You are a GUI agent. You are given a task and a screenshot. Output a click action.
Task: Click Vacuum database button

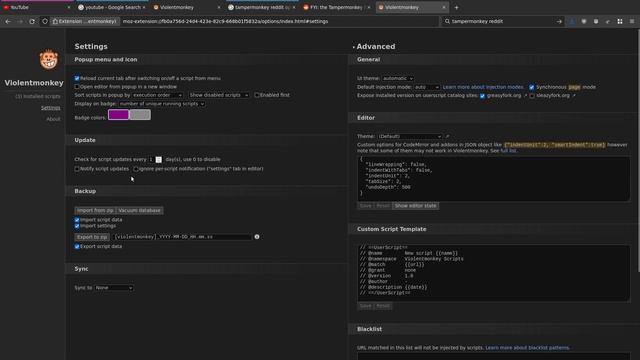[140, 211]
